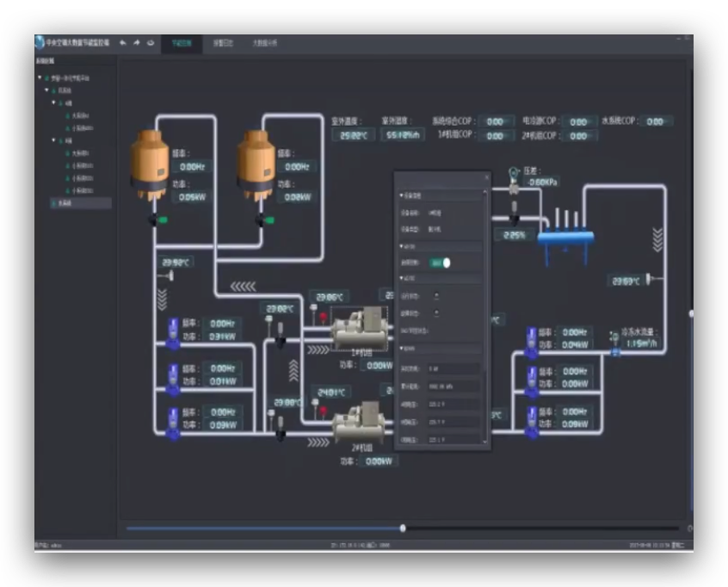The width and height of the screenshot is (728, 587).
Task: Collapse the first section header in device popup
Action: tap(401, 195)
